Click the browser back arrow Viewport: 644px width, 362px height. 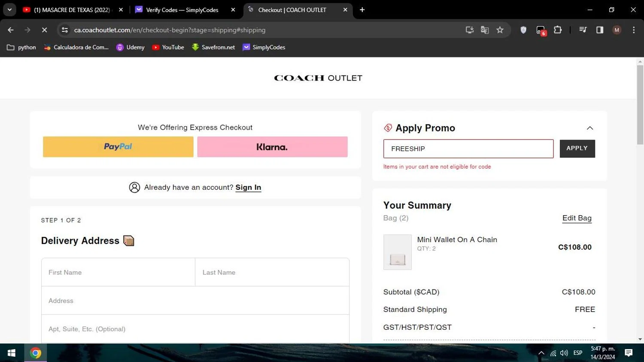(11, 30)
